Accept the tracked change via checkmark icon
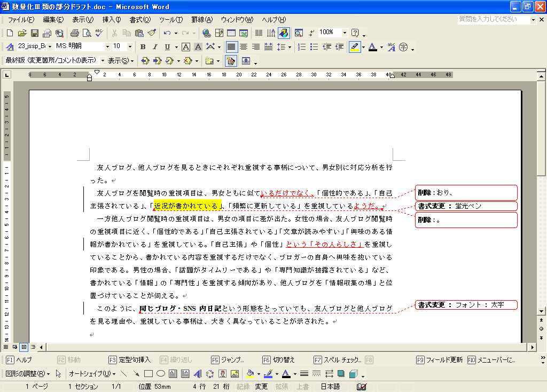 (x=169, y=61)
